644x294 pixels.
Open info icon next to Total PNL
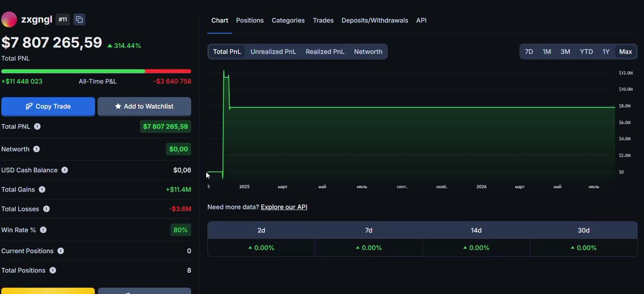pos(38,127)
